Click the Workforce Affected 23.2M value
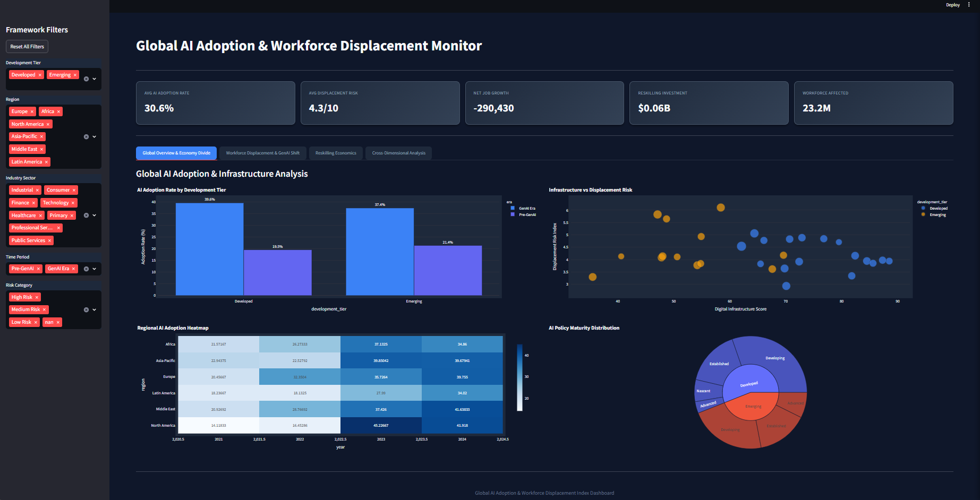Screen dimensions: 980x500 coord(816,108)
